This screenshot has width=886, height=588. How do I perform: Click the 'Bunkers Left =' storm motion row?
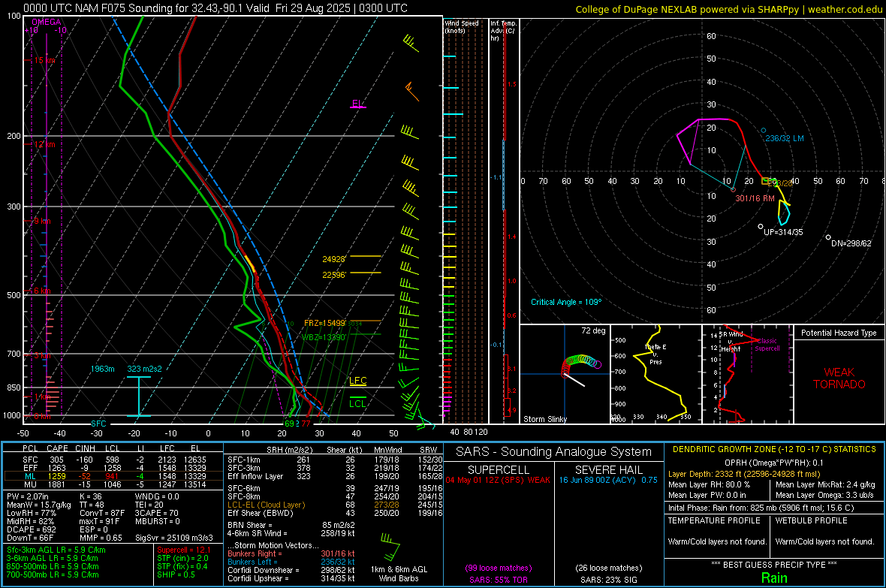[x=291, y=562]
